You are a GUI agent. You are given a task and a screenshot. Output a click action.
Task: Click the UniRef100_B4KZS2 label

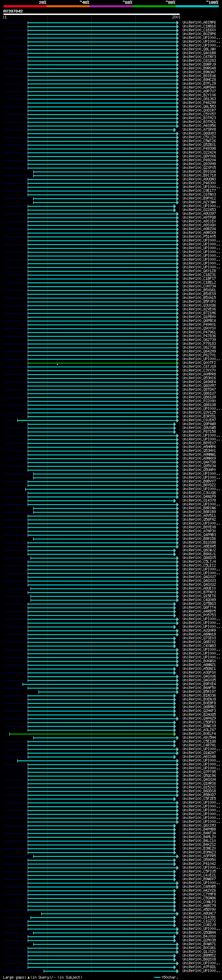pos(199,844)
